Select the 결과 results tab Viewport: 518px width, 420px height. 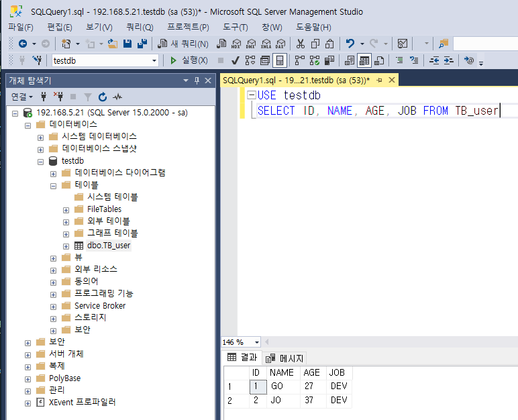coord(242,357)
